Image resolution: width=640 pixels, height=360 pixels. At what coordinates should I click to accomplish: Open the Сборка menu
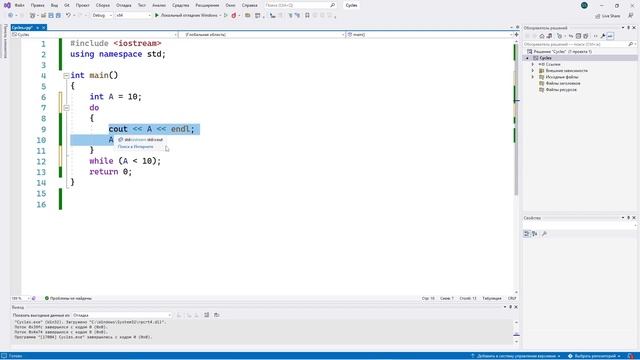[x=103, y=5]
